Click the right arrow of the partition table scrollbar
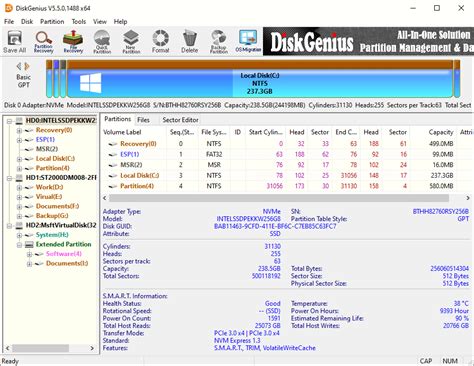Screen dimensions: 474x366 pos(468,198)
